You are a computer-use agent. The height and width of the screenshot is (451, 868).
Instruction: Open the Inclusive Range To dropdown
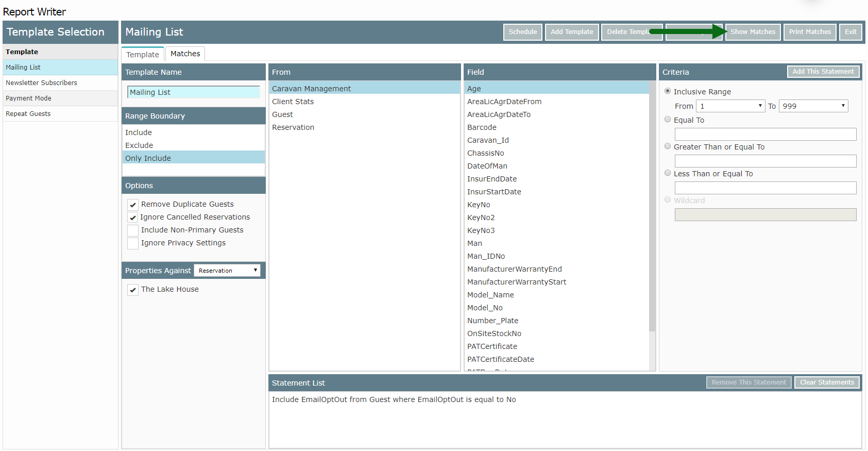813,106
